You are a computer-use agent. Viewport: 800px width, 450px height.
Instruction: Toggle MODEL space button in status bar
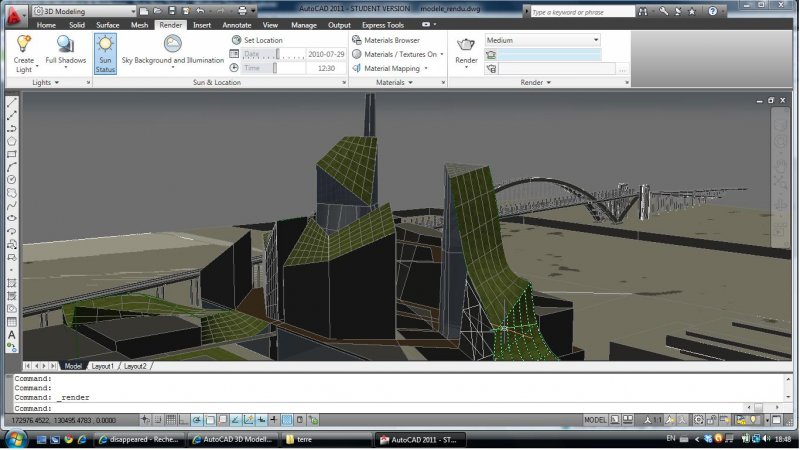pos(595,420)
